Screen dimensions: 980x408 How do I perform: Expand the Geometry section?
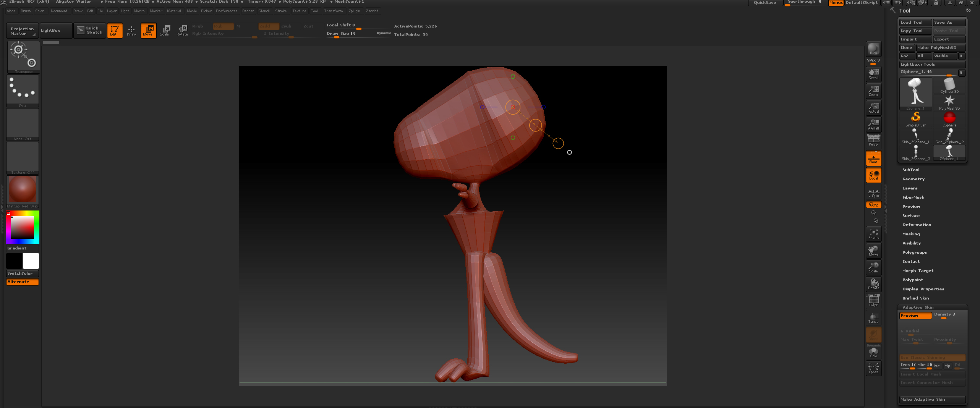[914, 179]
